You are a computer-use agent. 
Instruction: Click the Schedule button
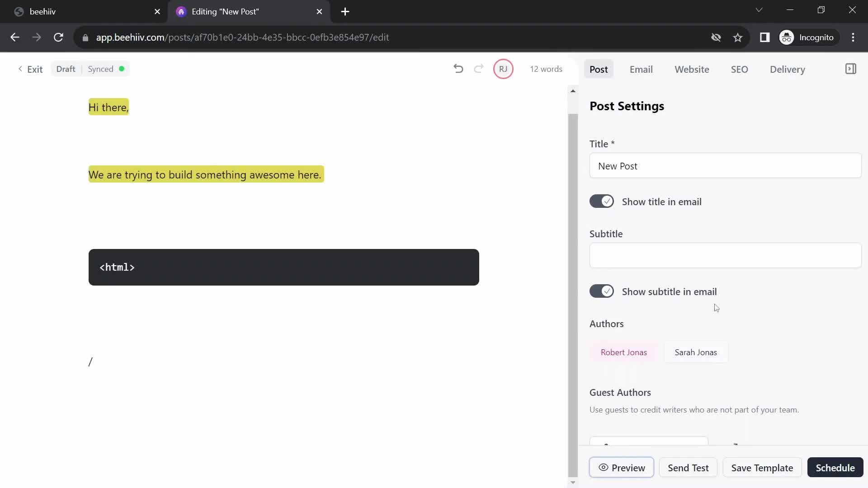pyautogui.click(x=836, y=468)
